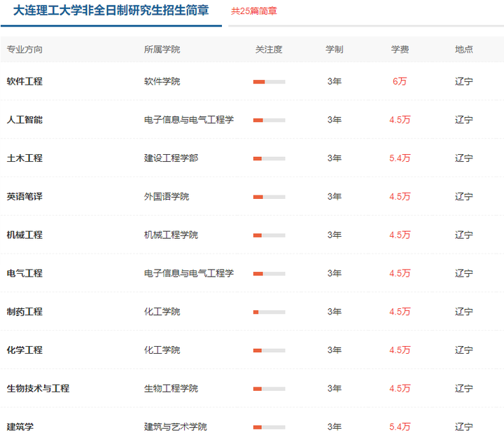The height and width of the screenshot is (442, 504).
Task: Click the 所属学院 column header
Action: [162, 50]
